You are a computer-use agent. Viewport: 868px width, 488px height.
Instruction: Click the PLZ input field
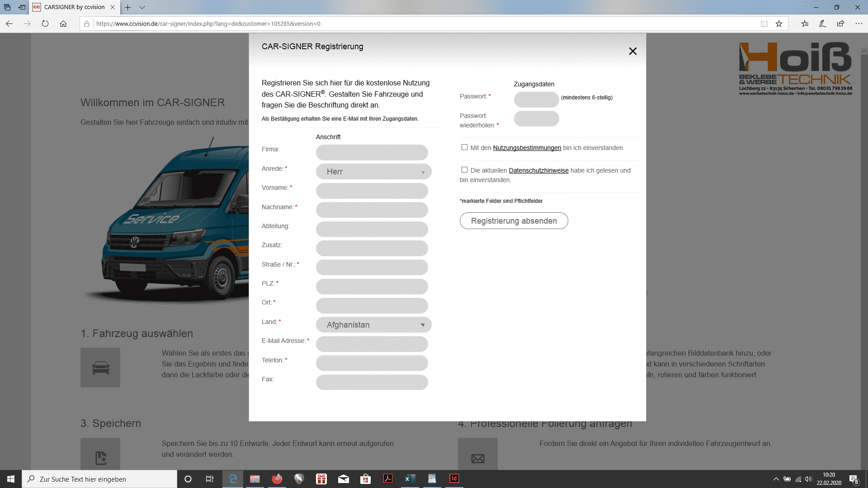point(372,286)
